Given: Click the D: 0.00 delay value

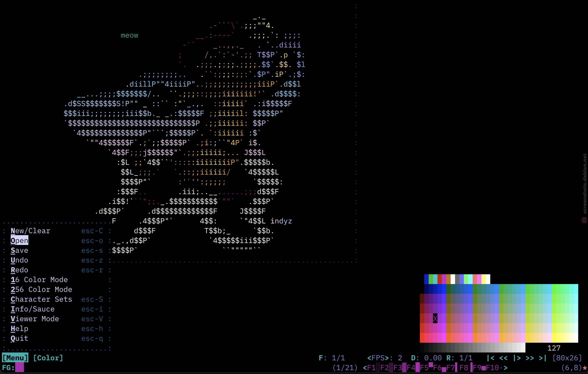Looking at the screenshot, I should tap(426, 358).
